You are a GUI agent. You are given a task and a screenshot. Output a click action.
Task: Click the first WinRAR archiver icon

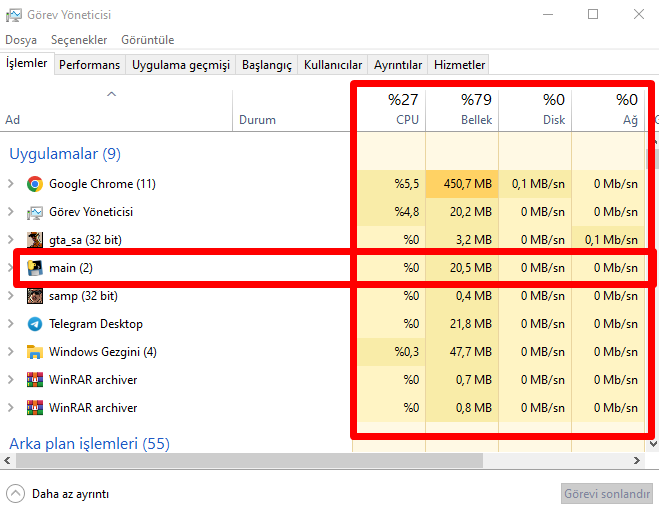pos(35,380)
